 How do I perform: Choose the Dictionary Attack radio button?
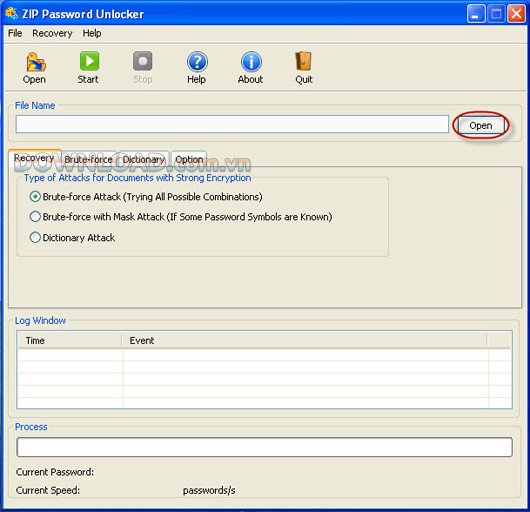point(35,238)
